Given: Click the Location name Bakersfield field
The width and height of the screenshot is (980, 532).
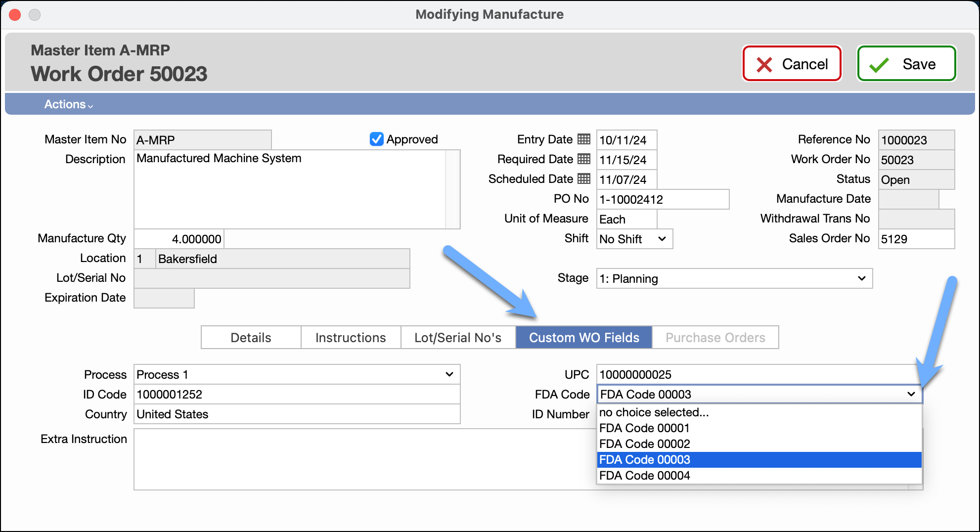Looking at the screenshot, I should (283, 259).
